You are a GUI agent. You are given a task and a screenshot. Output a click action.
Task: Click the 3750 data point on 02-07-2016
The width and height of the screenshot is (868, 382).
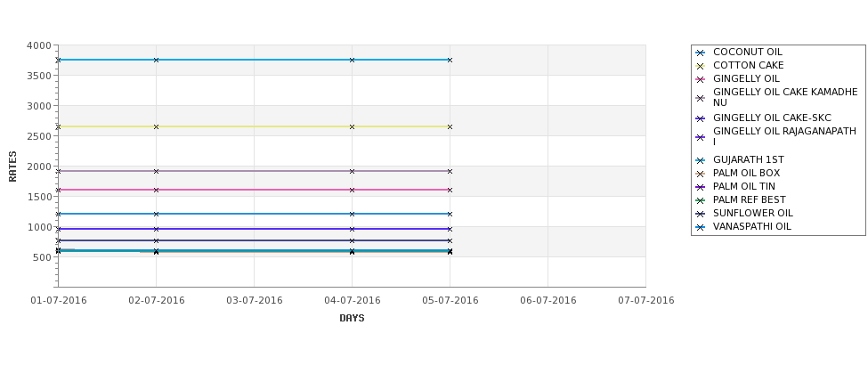coord(156,60)
